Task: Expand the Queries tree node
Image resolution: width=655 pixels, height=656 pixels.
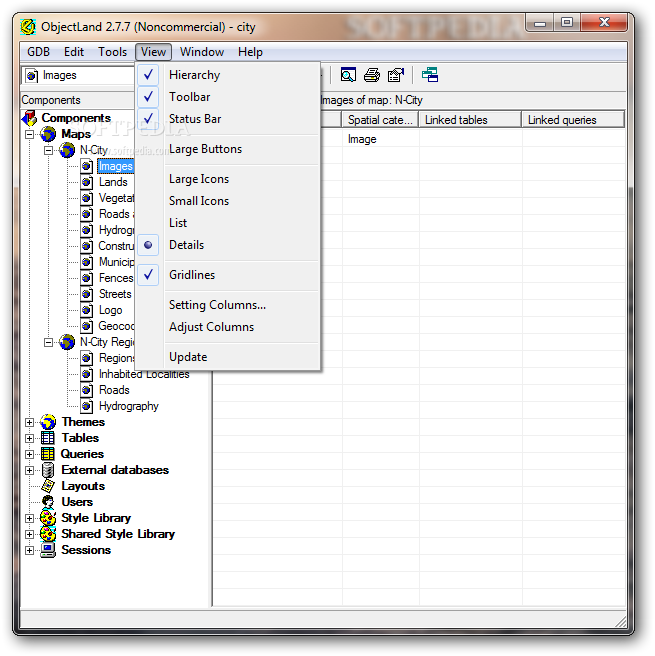Action: point(30,454)
